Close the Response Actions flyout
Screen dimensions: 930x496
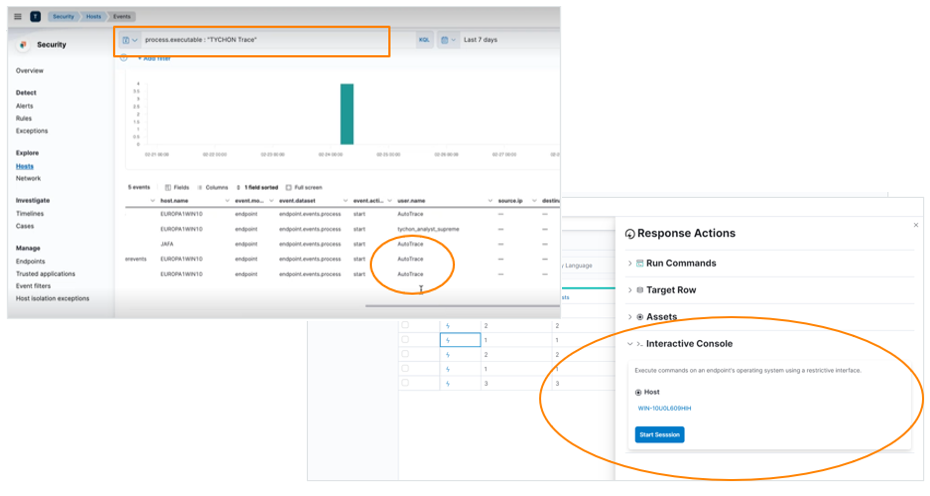tap(916, 225)
